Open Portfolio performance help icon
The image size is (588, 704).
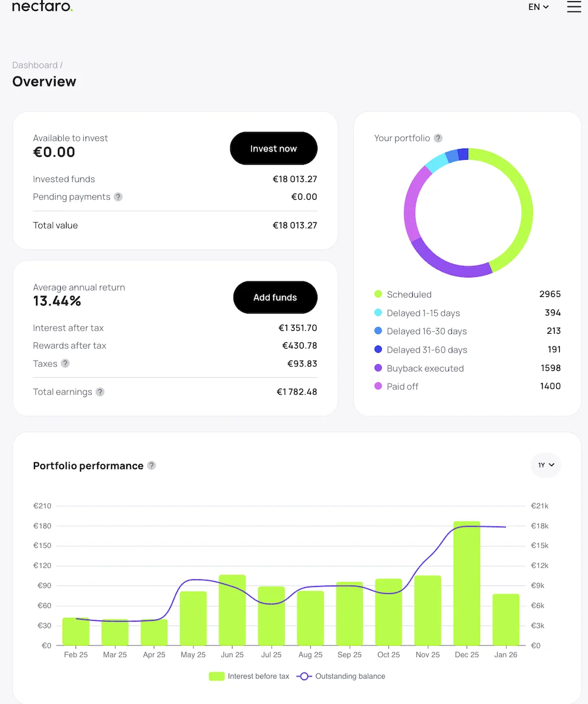click(152, 466)
